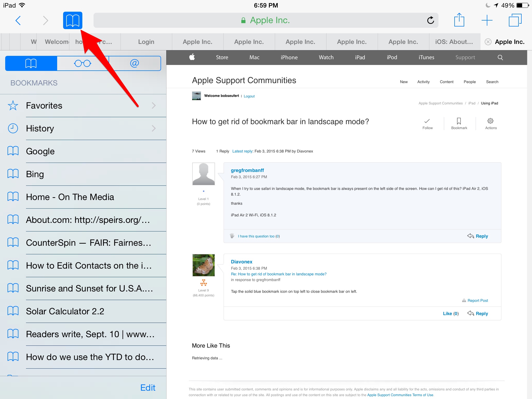Open the Actions gear icon
This screenshot has height=399, width=532.
coord(490,121)
